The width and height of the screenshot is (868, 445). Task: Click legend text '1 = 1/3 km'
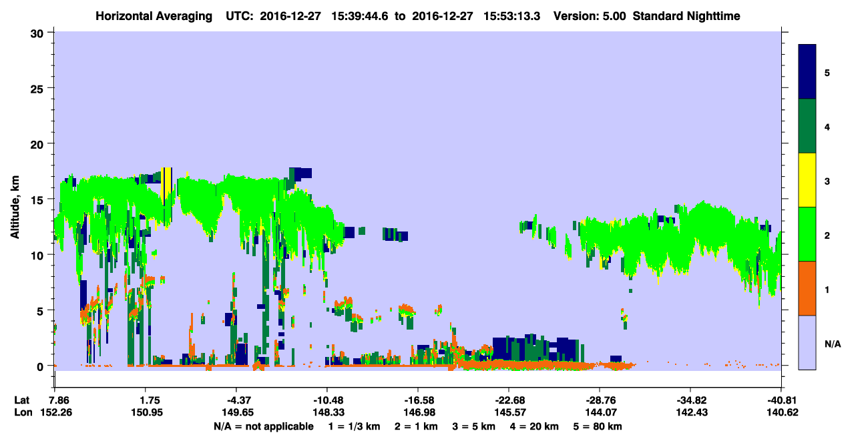click(x=355, y=426)
